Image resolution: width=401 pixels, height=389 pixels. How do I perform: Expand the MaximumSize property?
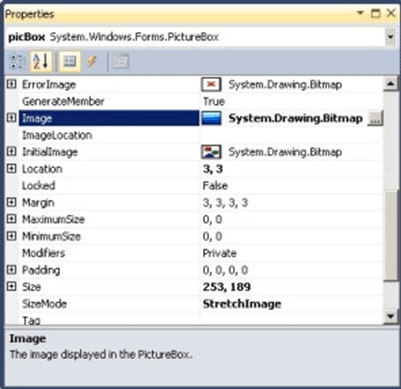click(12, 219)
